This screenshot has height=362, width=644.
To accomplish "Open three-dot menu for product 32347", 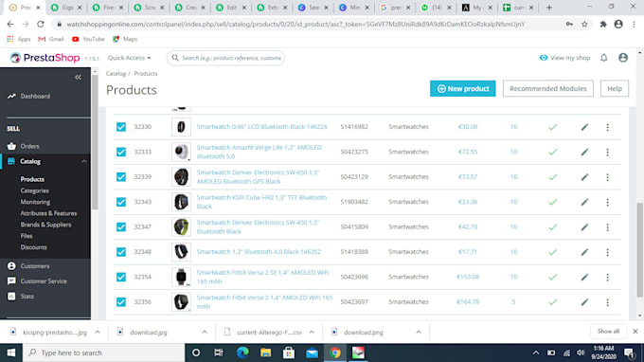I will pos(607,227).
